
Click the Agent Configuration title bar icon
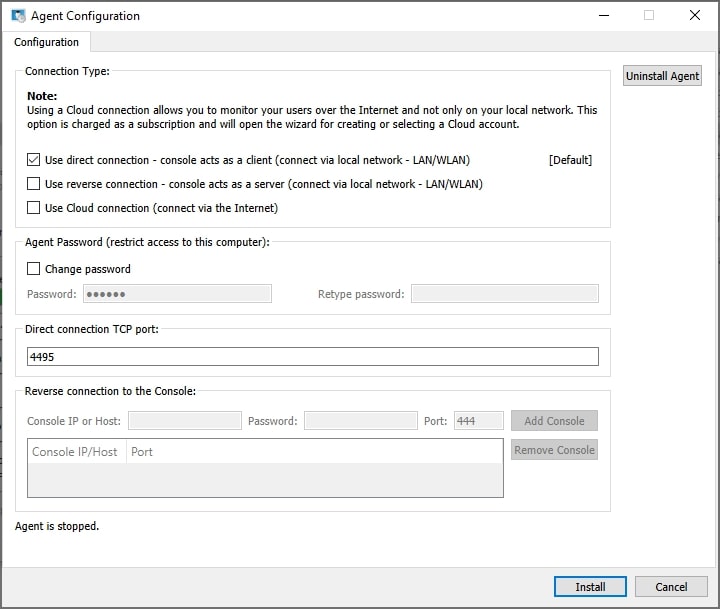18,16
